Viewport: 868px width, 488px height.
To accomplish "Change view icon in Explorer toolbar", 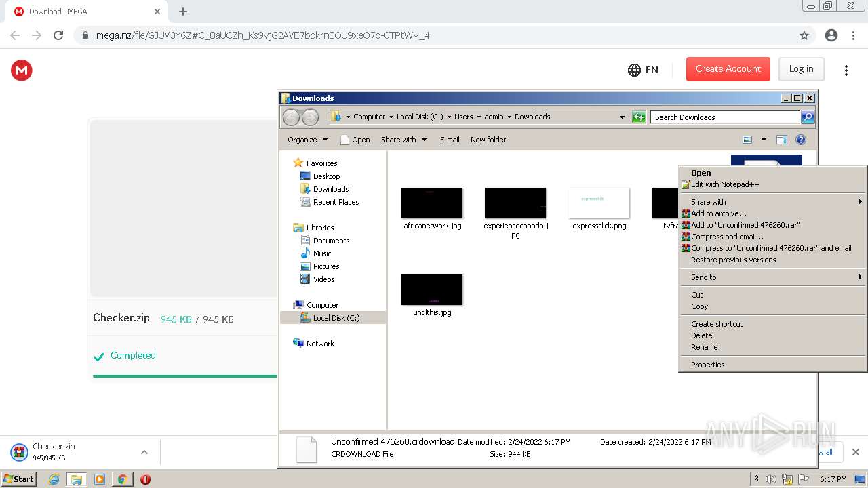I will [x=747, y=140].
